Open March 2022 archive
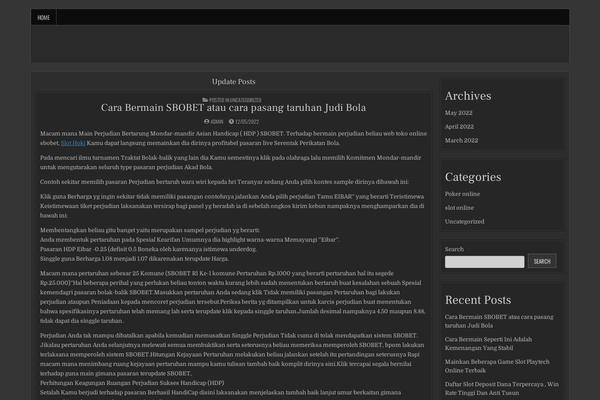This screenshot has height=400, width=600. tap(461, 140)
